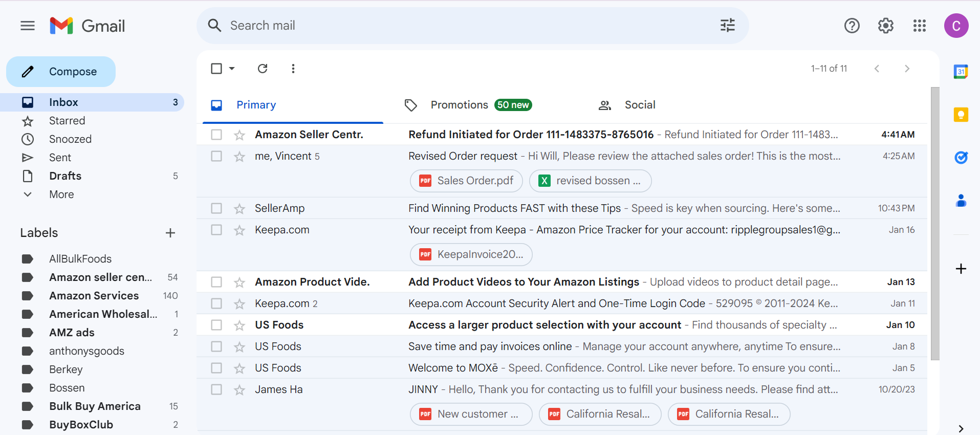This screenshot has width=980, height=435.
Task: Select the SellerAmp email checkbox
Action: click(216, 208)
